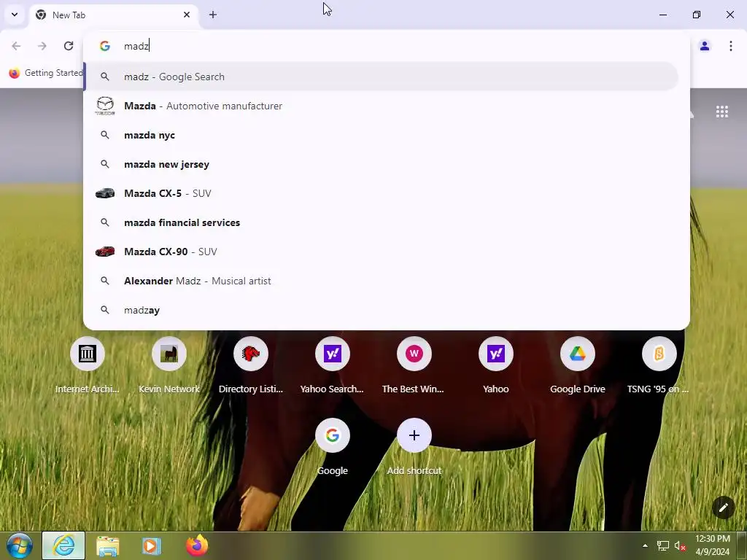Click the customize Chrome pencil icon
Screen dimensions: 747x560
(x=723, y=507)
